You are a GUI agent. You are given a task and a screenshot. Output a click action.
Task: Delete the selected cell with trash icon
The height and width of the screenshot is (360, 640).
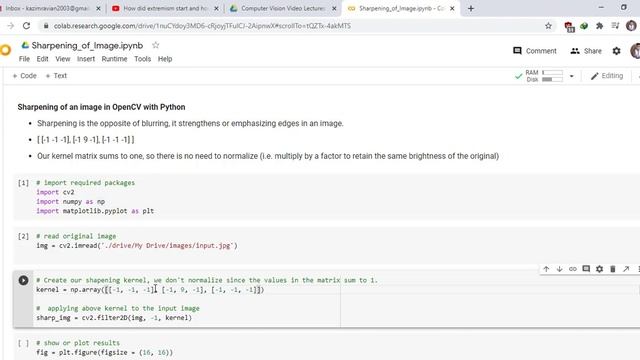613,269
